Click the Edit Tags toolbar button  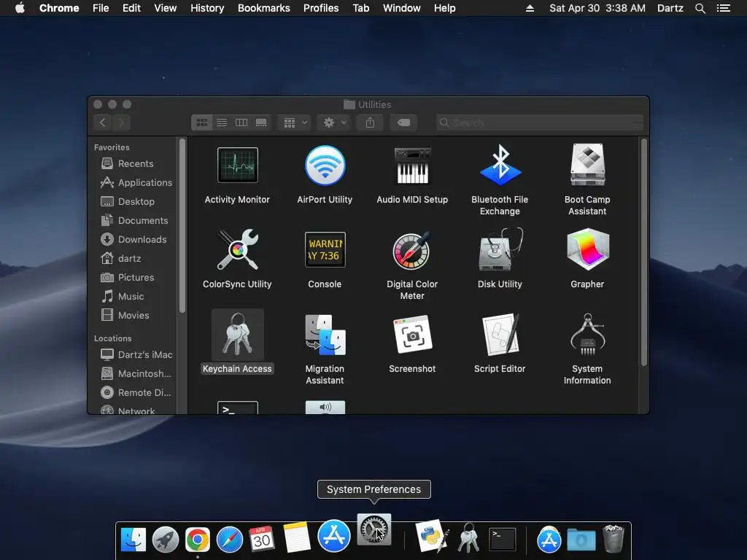point(403,122)
